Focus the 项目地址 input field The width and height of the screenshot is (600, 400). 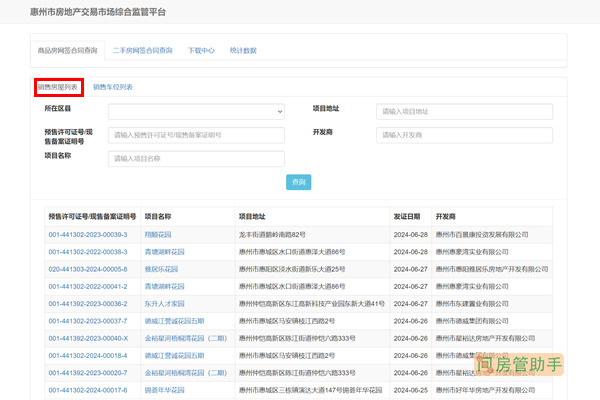[x=464, y=112]
